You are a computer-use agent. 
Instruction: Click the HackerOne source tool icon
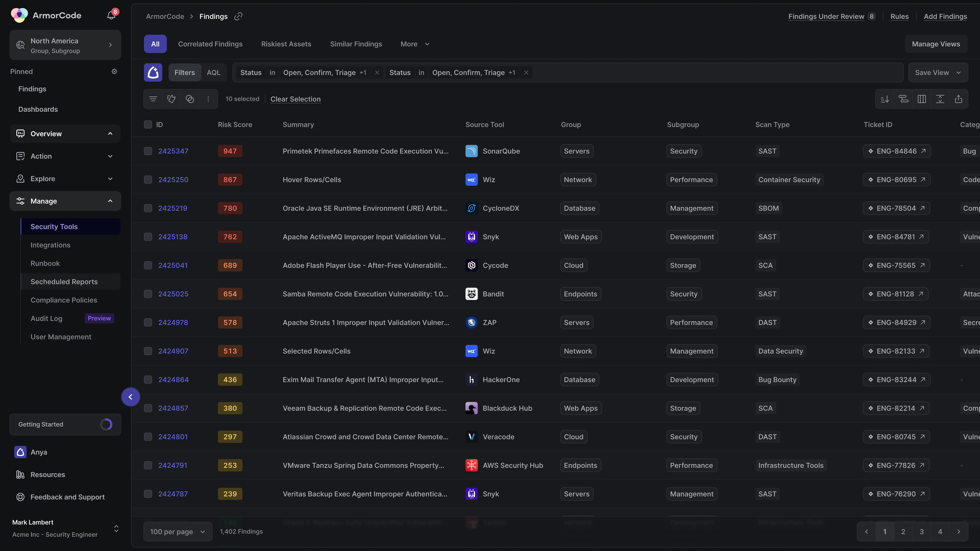click(471, 380)
